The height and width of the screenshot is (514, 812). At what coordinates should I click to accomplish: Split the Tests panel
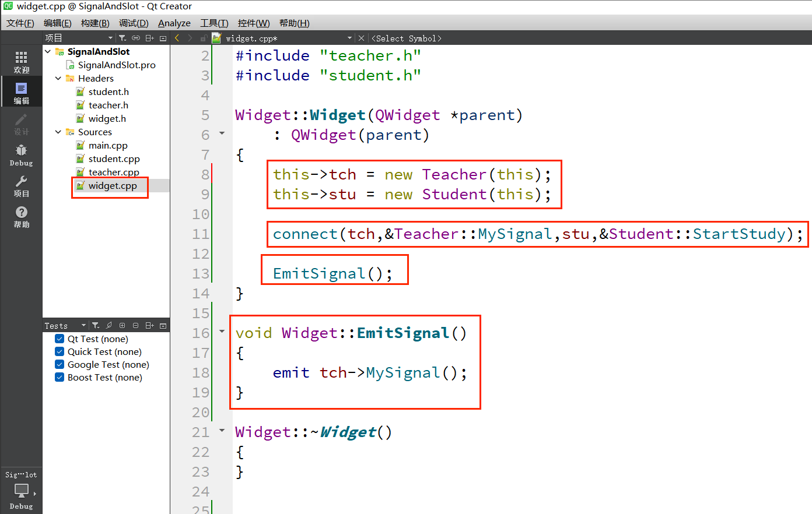[x=150, y=325]
